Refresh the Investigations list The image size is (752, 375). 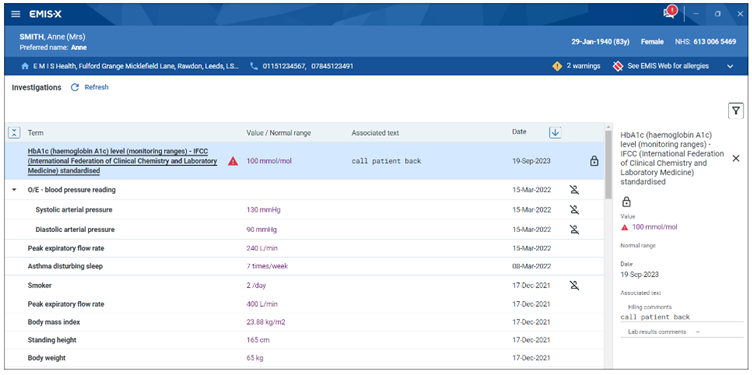click(90, 87)
